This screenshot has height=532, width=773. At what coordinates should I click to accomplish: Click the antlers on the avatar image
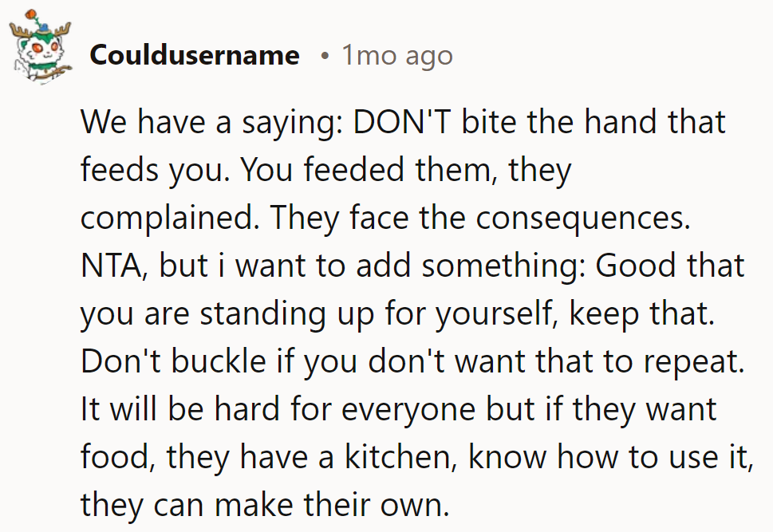pyautogui.click(x=41, y=30)
